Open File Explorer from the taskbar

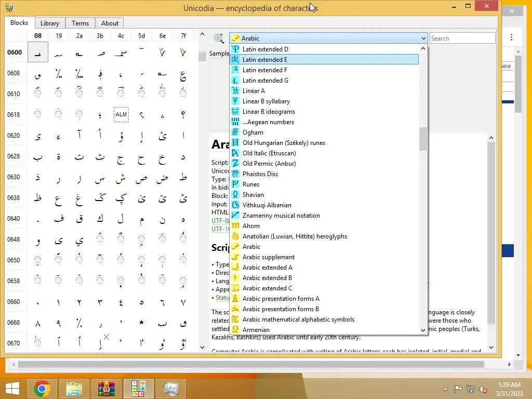[x=74, y=389]
